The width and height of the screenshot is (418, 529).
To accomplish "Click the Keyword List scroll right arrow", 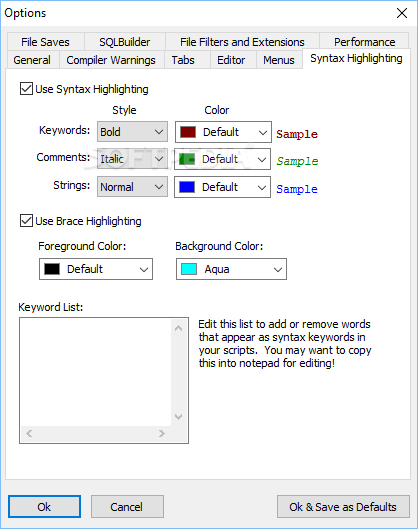I will (162, 433).
